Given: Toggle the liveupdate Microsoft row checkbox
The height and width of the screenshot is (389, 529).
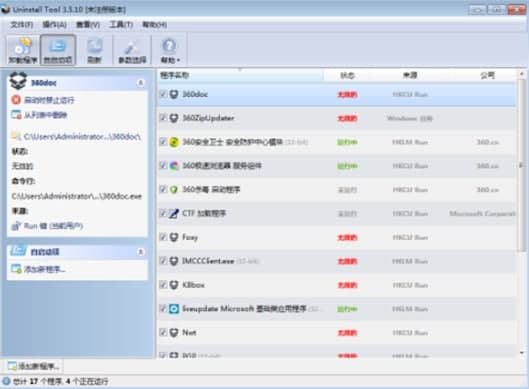Looking at the screenshot, I should 163,308.
